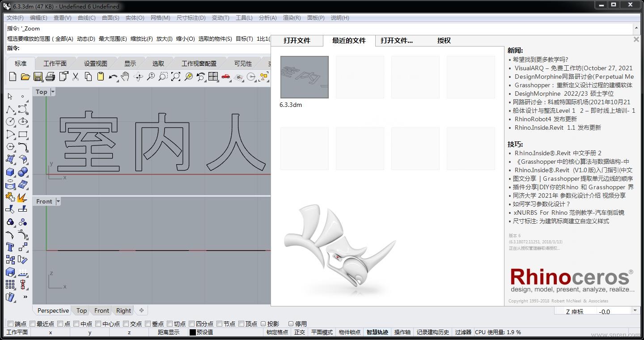This screenshot has width=644, height=340.
Task: Select the Rectangular array tool in sidebar
Action: point(10,285)
